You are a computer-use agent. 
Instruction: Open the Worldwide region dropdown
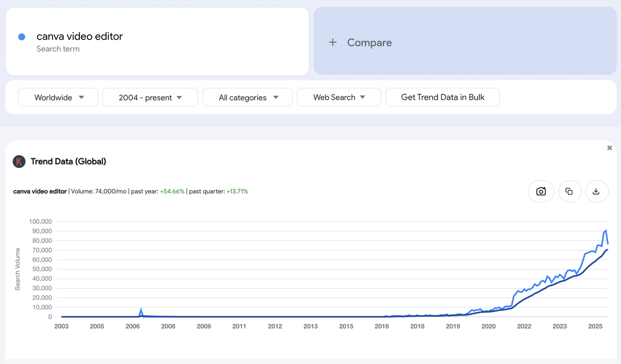(58, 97)
